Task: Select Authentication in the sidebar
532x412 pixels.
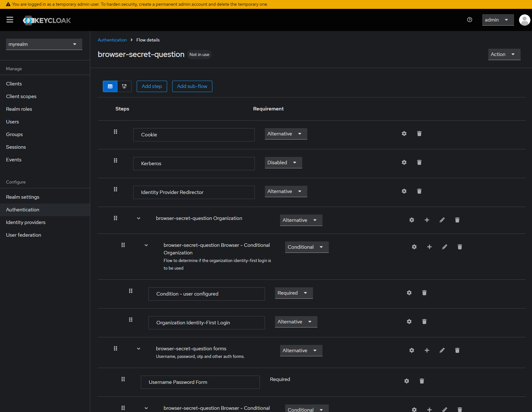Action: pos(45,210)
